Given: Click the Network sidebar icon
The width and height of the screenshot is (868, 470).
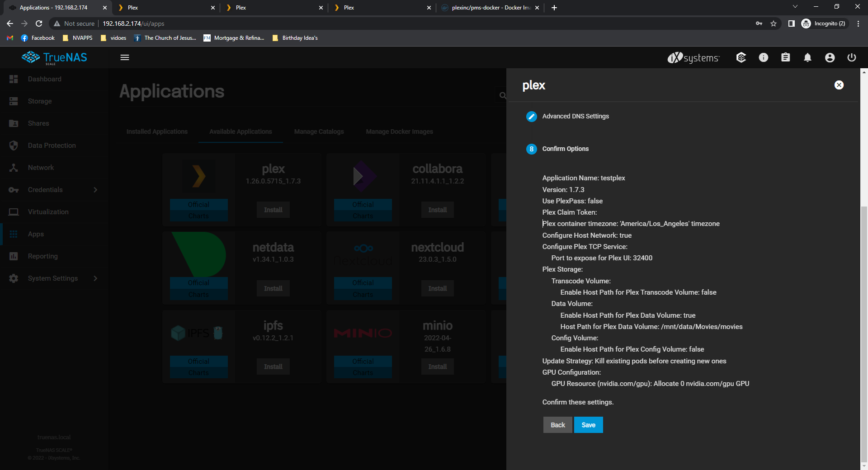Looking at the screenshot, I should tap(14, 168).
